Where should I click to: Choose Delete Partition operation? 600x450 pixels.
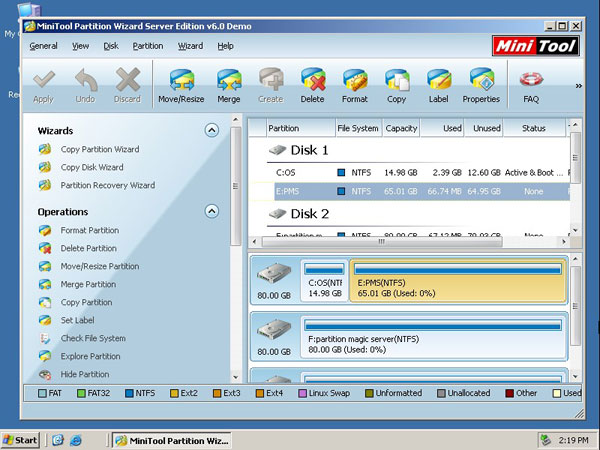coord(88,248)
